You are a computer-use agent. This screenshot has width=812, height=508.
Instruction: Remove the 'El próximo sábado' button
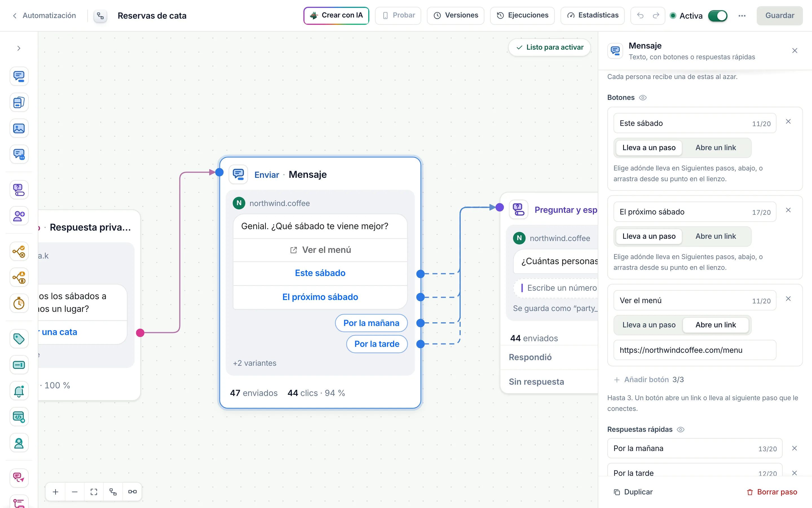click(x=788, y=210)
